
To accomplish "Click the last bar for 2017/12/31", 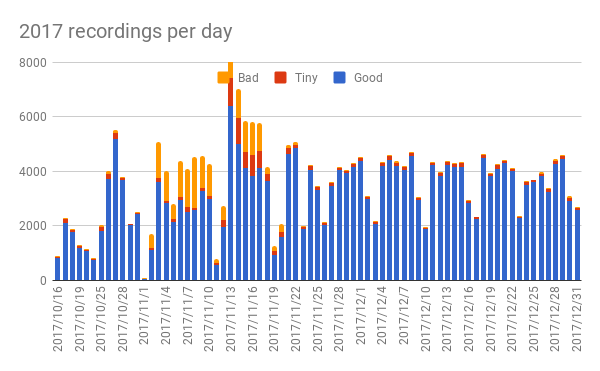I will point(577,244).
